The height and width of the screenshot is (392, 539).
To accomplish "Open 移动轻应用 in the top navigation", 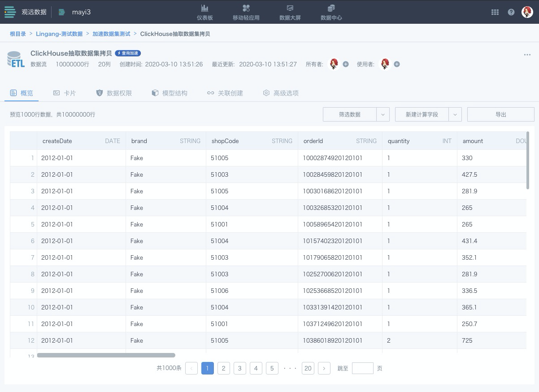I will [x=246, y=12].
